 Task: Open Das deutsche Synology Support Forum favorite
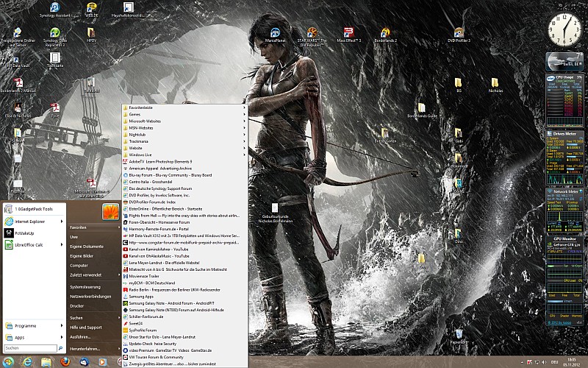[x=184, y=188]
